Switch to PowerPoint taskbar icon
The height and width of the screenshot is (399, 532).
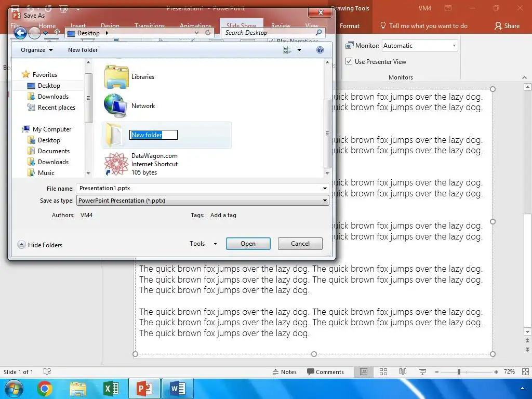coord(144,389)
